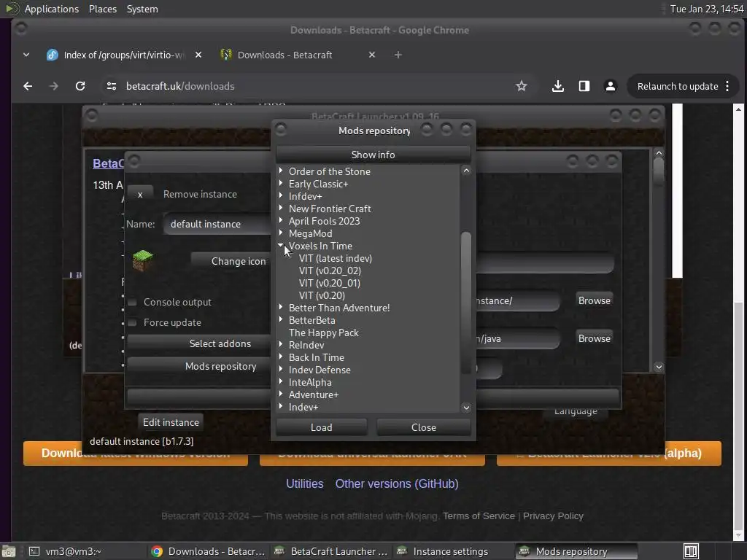Expand Better Than Adventure! node
This screenshot has width=747, height=560.
281,307
